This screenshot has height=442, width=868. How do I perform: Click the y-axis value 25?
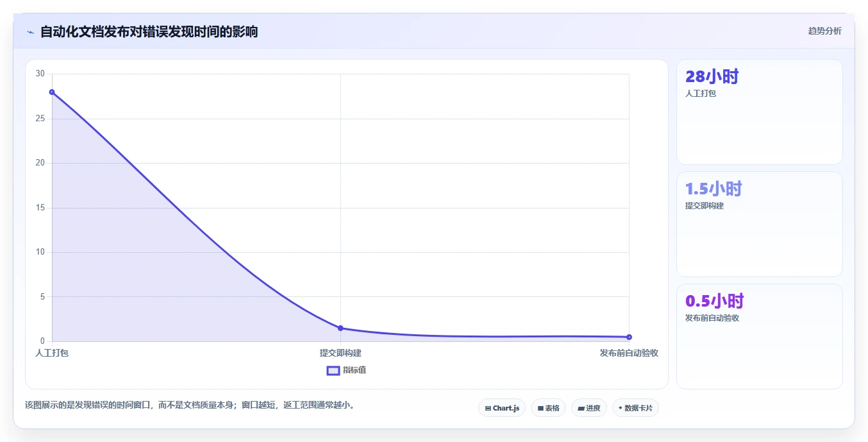40,119
